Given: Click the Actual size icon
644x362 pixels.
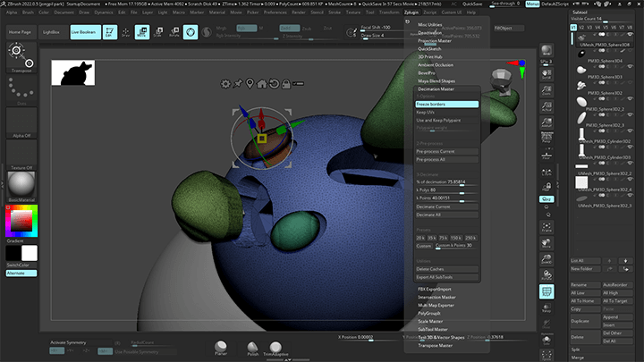Looking at the screenshot, I should 547,105.
